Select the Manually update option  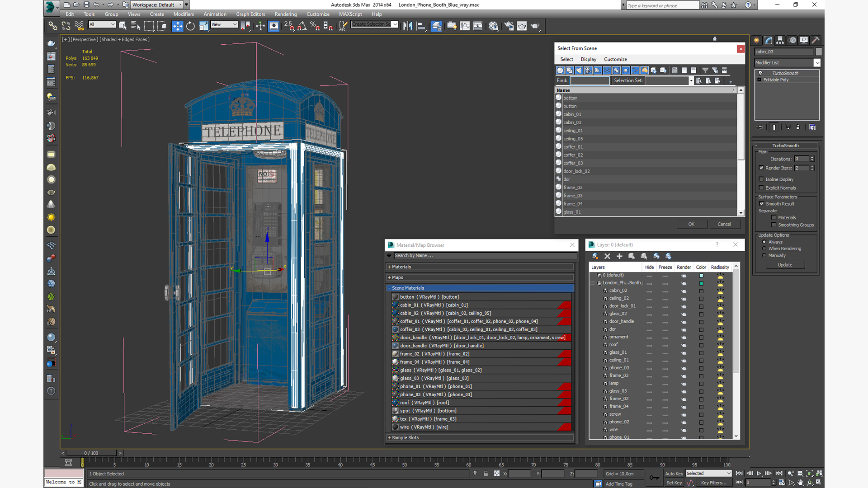coord(764,255)
